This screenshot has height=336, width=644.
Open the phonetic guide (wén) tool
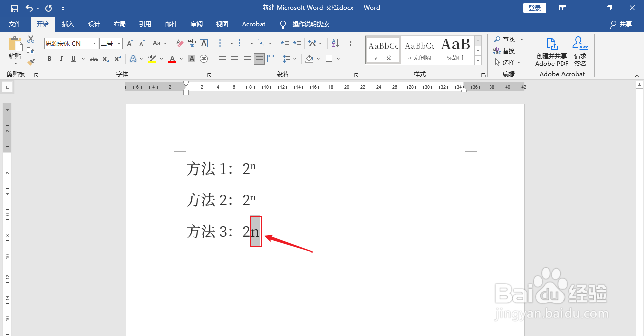pos(192,44)
